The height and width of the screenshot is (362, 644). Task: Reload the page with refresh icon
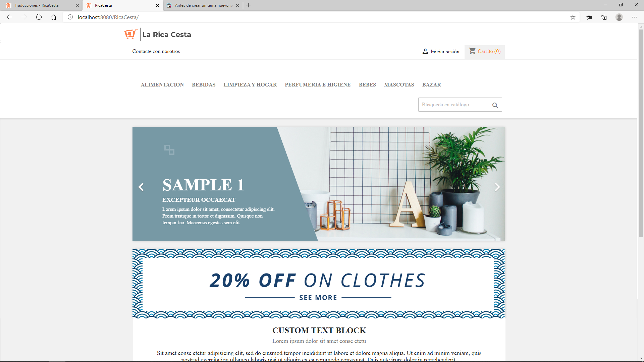[39, 17]
